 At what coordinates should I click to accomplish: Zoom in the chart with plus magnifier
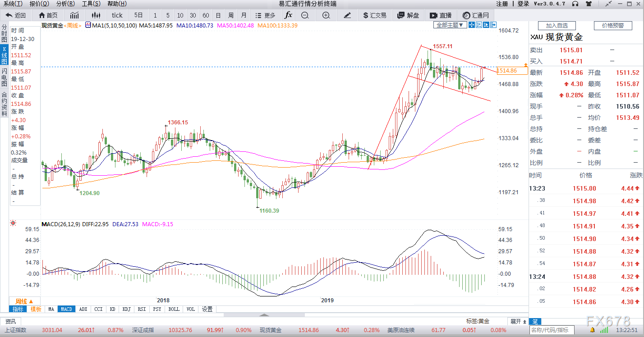(x=326, y=15)
